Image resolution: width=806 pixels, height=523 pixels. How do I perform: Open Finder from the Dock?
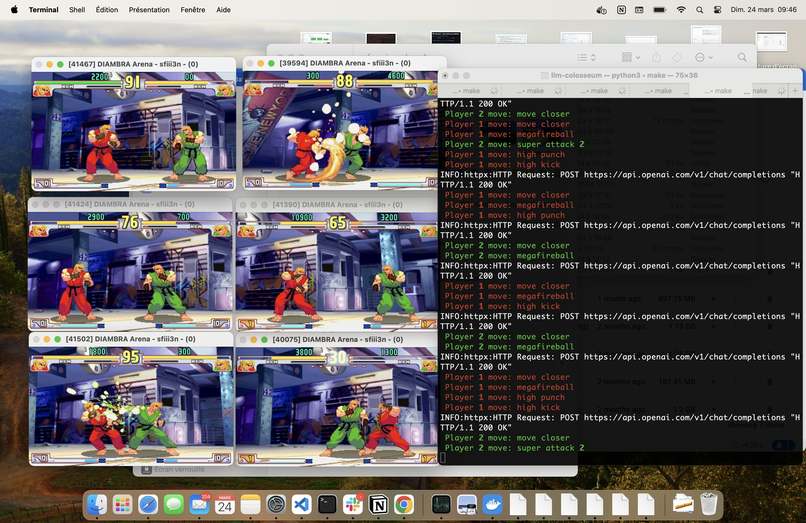pyautogui.click(x=97, y=504)
